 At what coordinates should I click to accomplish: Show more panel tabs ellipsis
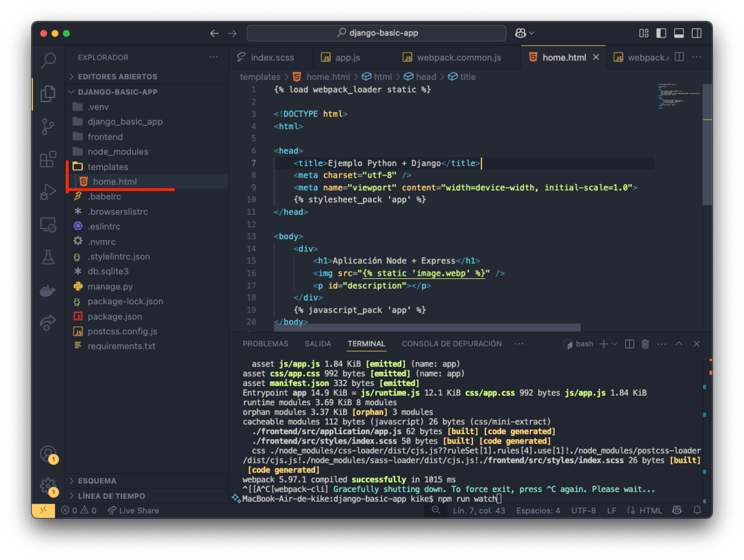click(519, 344)
